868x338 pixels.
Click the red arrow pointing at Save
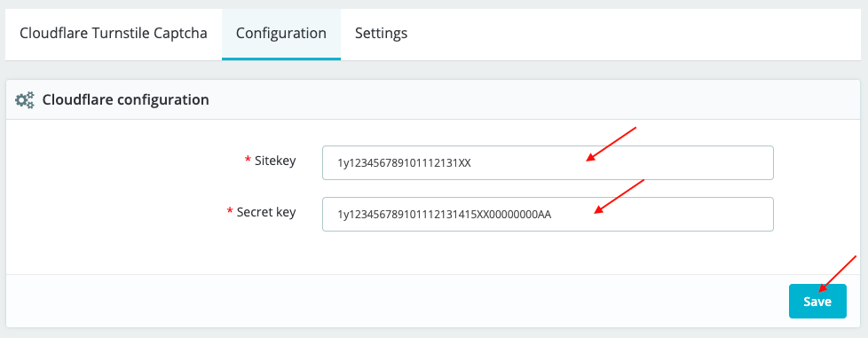(x=838, y=274)
